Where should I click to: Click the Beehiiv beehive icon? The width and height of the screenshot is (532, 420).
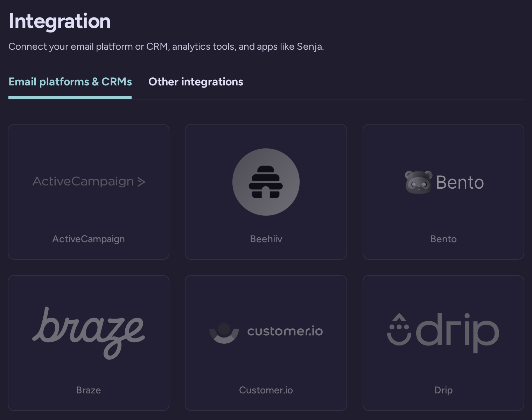pos(266,182)
